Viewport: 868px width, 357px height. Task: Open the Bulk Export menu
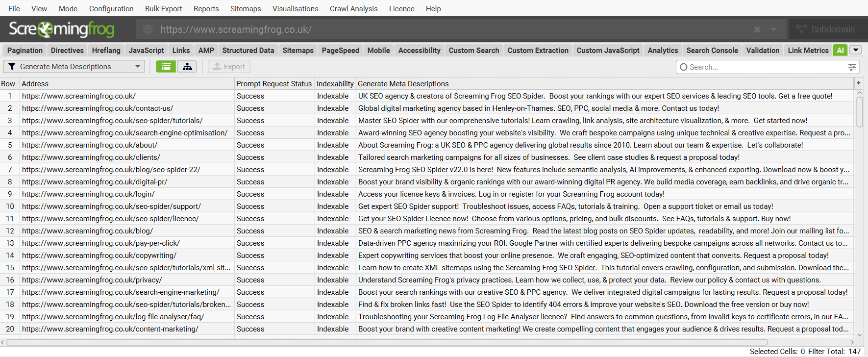163,9
